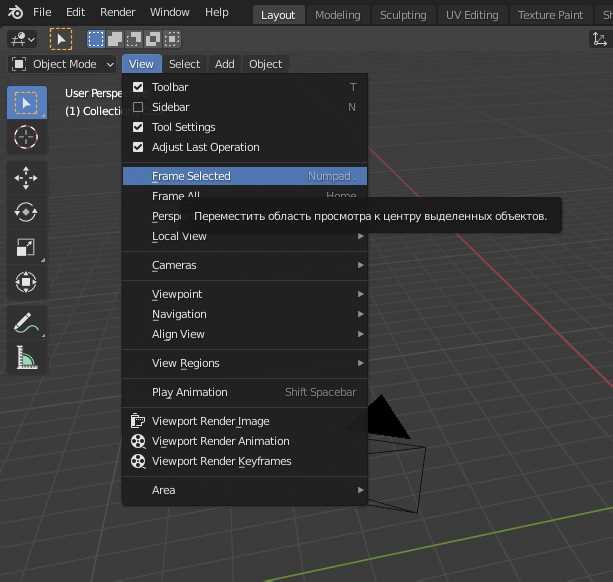Uncheck the Toolbar checkbox
The image size is (613, 582).
[x=138, y=87]
